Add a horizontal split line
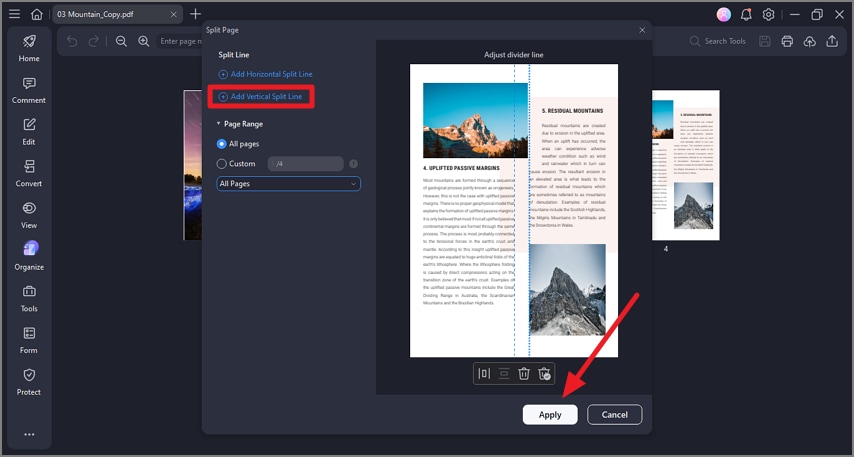The width and height of the screenshot is (854, 457). [266, 74]
